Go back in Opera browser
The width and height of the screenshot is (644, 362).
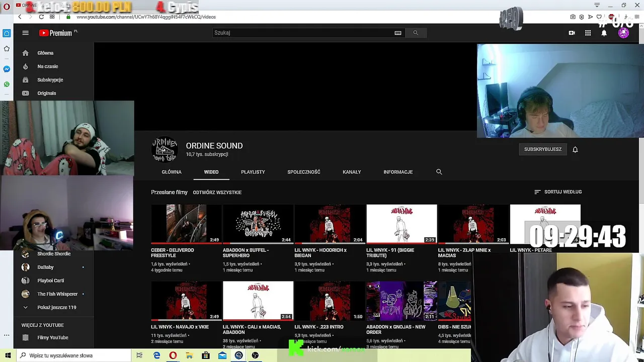pyautogui.click(x=20, y=17)
